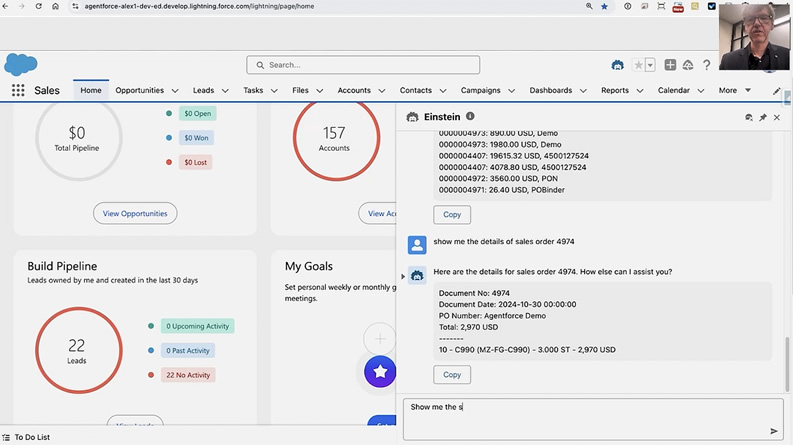Expand the Files tab chevron
Image resolution: width=793 pixels, height=445 pixels.
[320, 91]
